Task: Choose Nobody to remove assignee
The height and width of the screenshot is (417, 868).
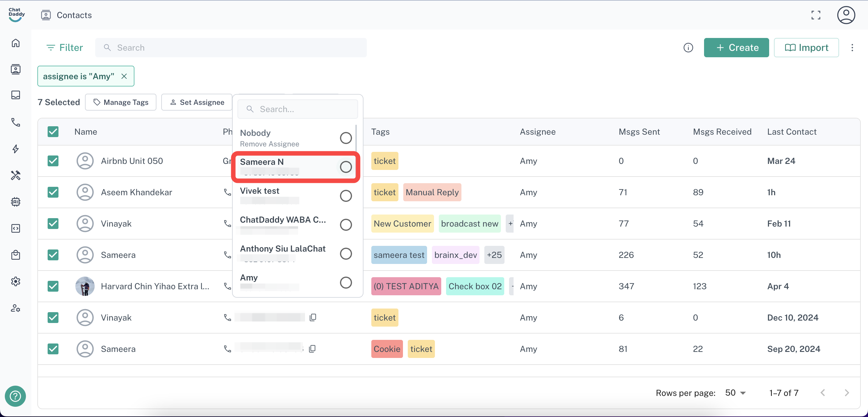Action: 346,138
